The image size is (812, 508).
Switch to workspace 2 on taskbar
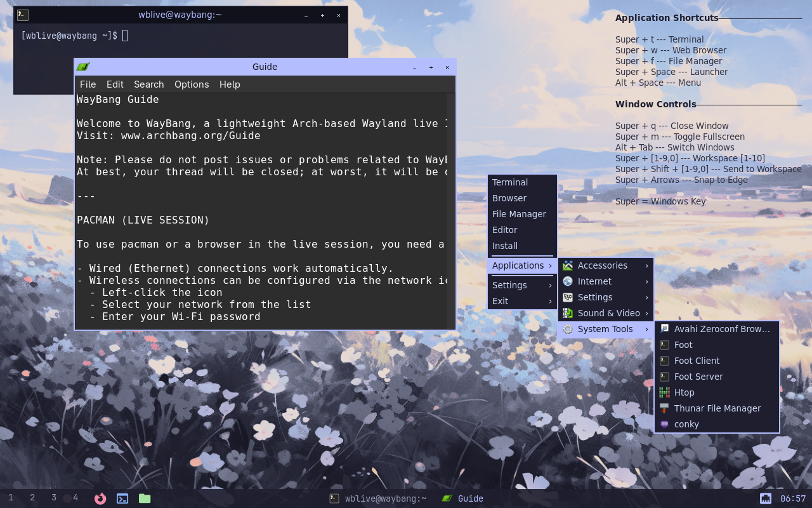click(x=32, y=498)
